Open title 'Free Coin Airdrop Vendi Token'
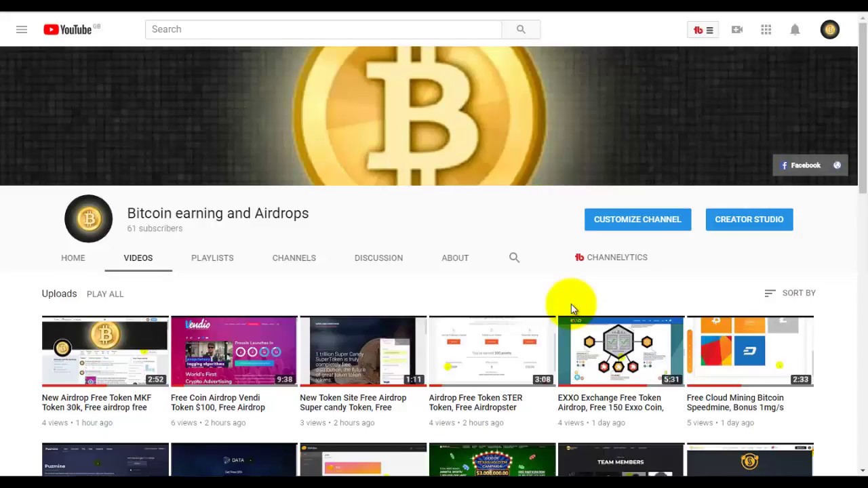The width and height of the screenshot is (868, 488). coord(218,403)
